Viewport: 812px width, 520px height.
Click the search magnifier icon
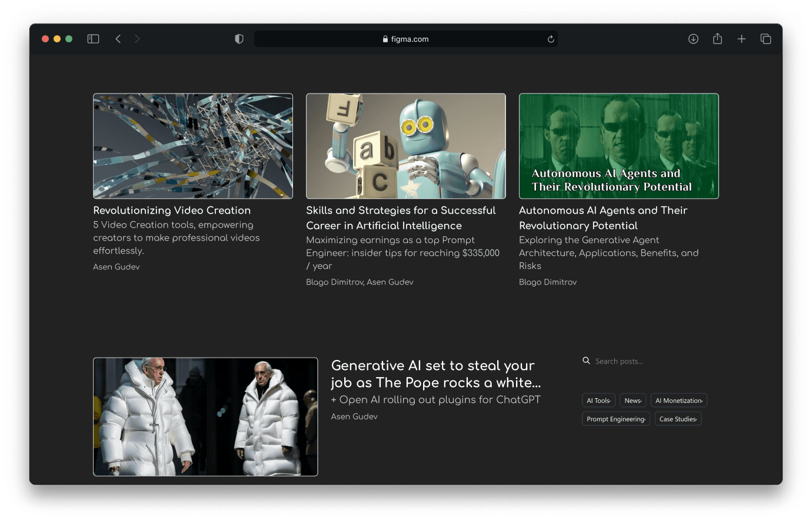(586, 361)
